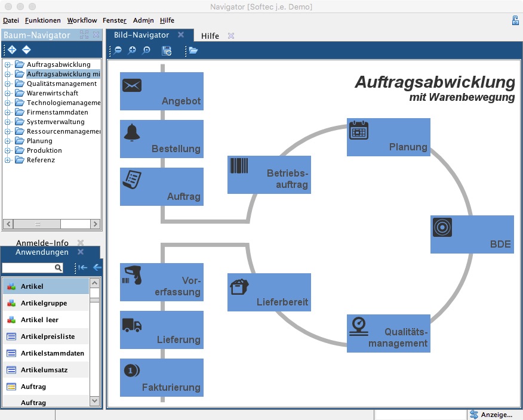The width and height of the screenshot is (523, 420).
Task: Click the zoom out magnifier icon
Action: pyautogui.click(x=118, y=51)
